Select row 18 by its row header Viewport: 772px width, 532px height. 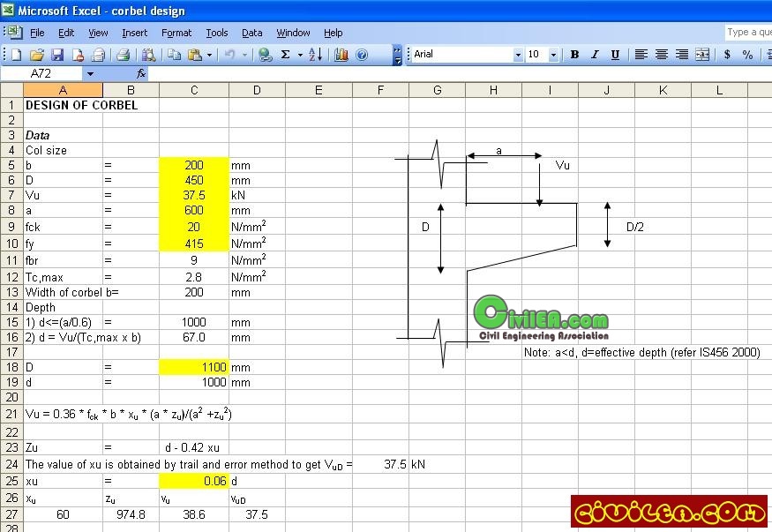click(x=11, y=368)
